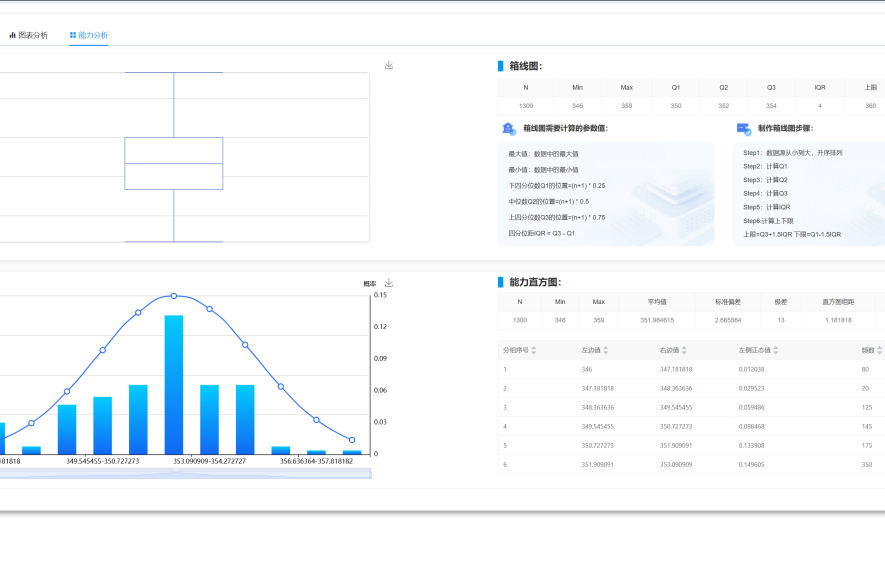Click the 直方图组距 column header
The height and width of the screenshot is (588, 885).
(x=838, y=302)
